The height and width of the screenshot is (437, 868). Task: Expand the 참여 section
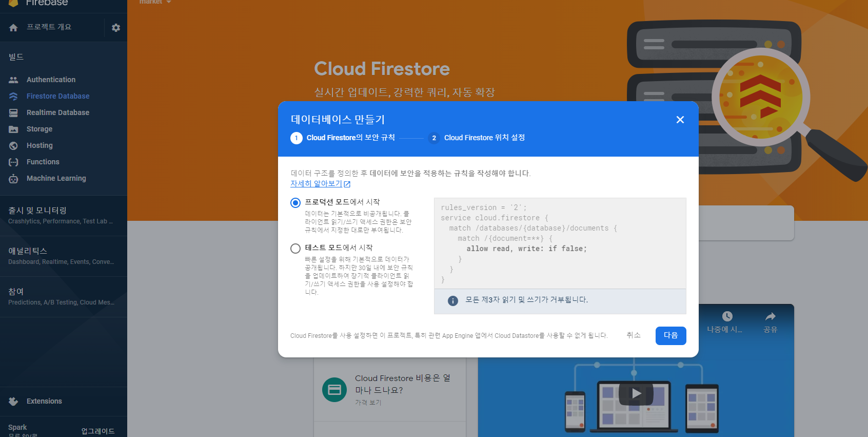pos(64,296)
